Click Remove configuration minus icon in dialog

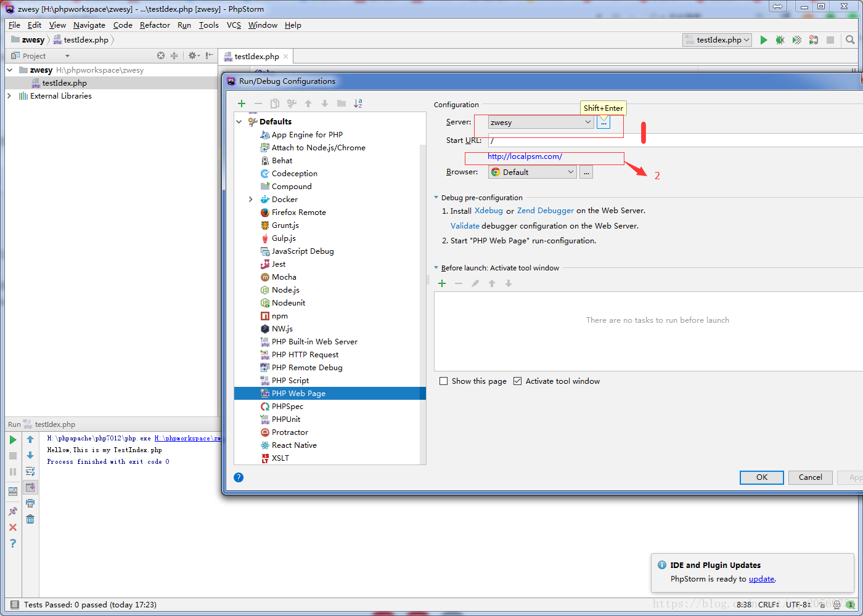pos(258,103)
